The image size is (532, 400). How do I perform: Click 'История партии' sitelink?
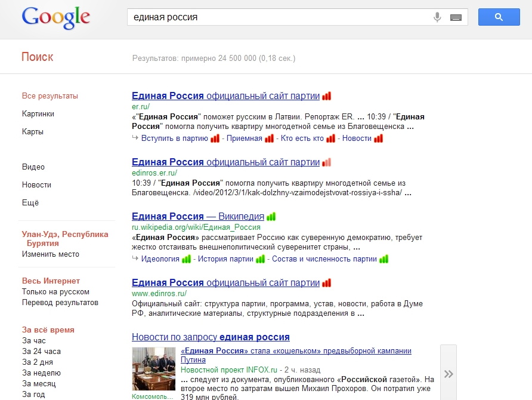coord(225,259)
